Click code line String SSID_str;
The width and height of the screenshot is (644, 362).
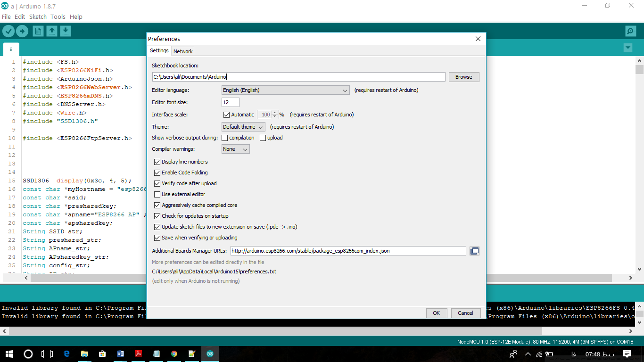pyautogui.click(x=52, y=231)
